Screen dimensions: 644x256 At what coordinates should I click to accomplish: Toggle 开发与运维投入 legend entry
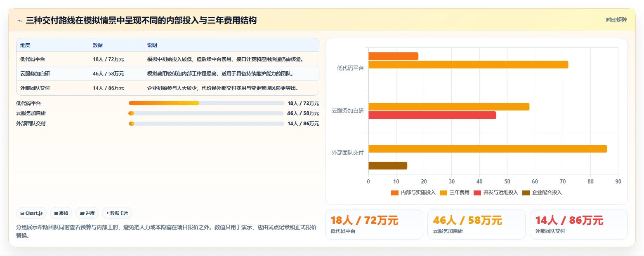click(495, 193)
